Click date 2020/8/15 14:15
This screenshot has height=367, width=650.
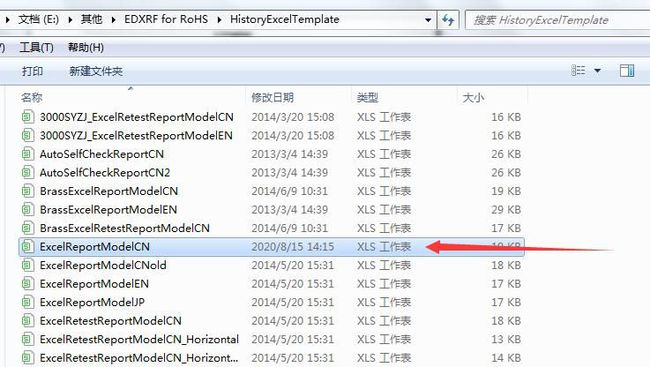click(293, 247)
